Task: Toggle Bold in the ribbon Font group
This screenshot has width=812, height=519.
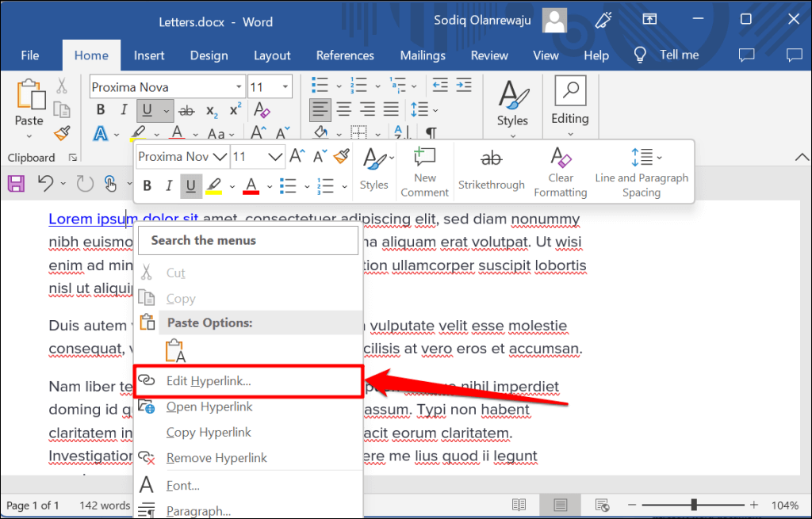Action: tap(101, 110)
